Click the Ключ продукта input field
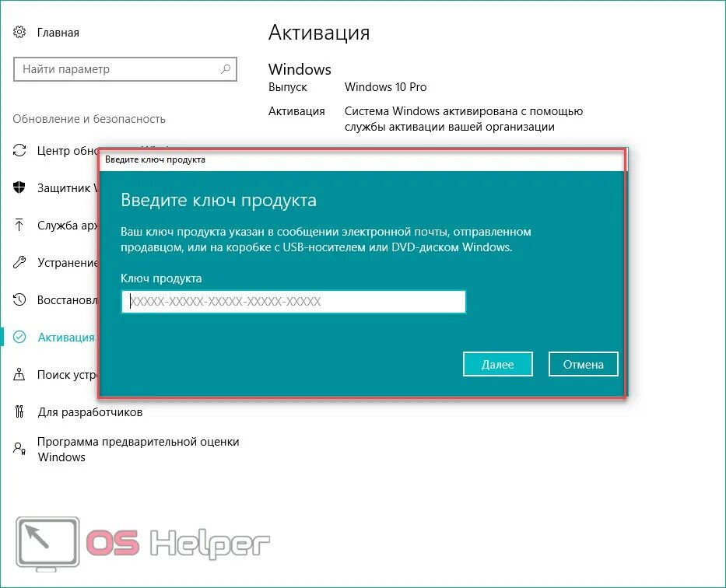The image size is (726, 588). click(x=293, y=302)
